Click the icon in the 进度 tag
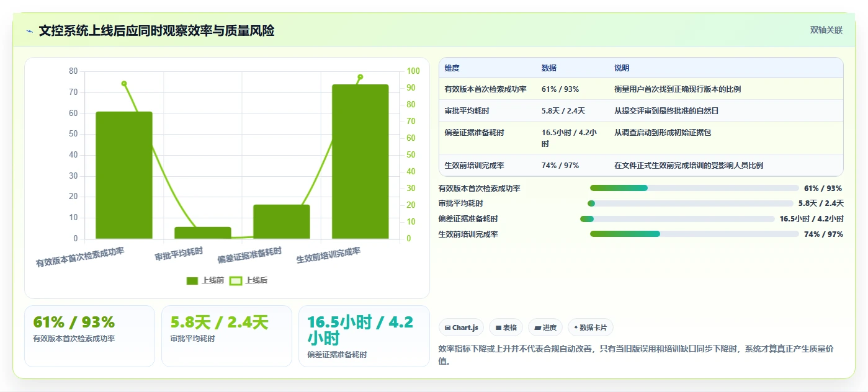This screenshot has height=392, width=868. 538,327
